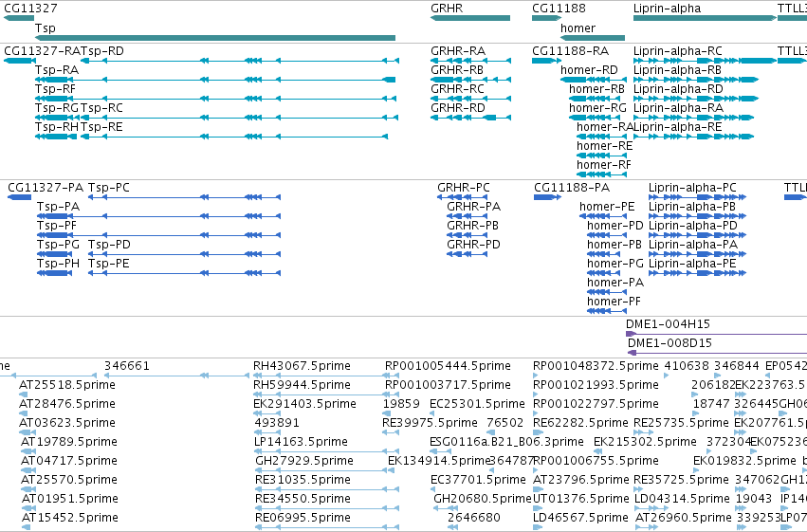Select the Liprin-alpha-PC protein label
Viewport: 807px width, 532px height.
[x=693, y=188]
